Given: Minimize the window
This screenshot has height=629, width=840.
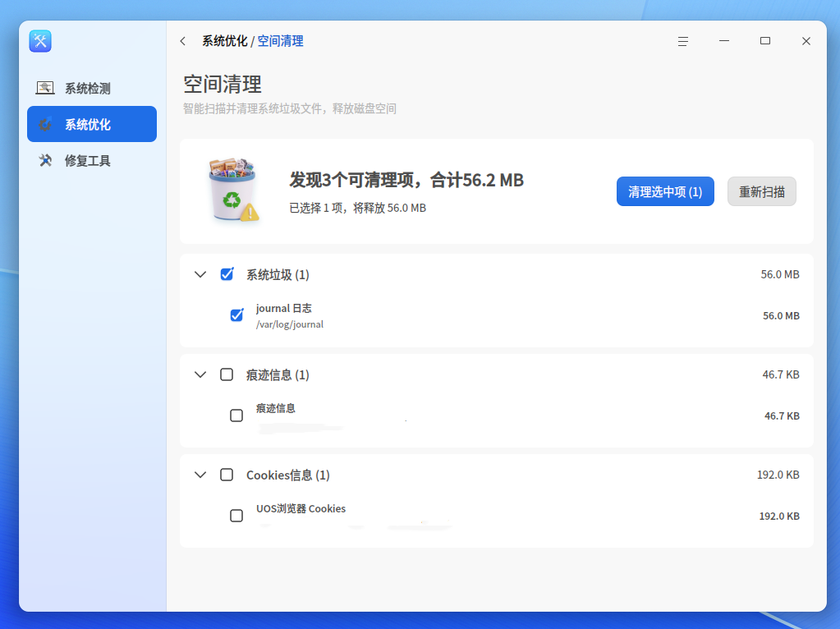Looking at the screenshot, I should click(x=724, y=41).
